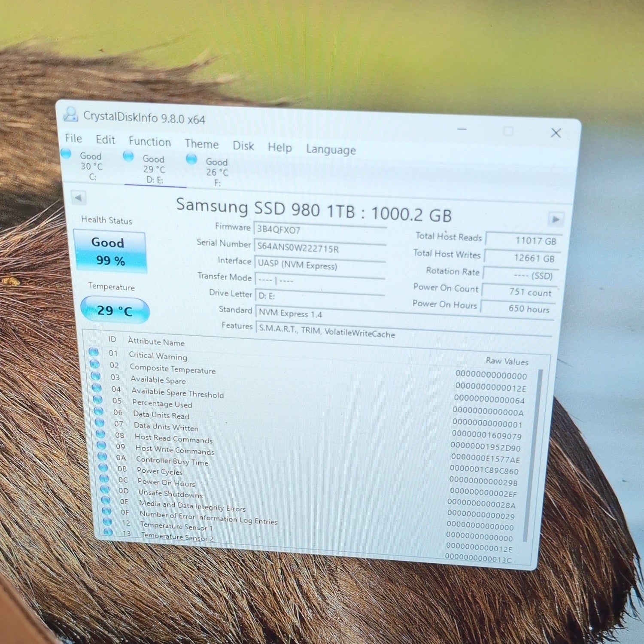This screenshot has height=644, width=644.
Task: Click raw value ending in 1952D90
Action: pos(486,447)
